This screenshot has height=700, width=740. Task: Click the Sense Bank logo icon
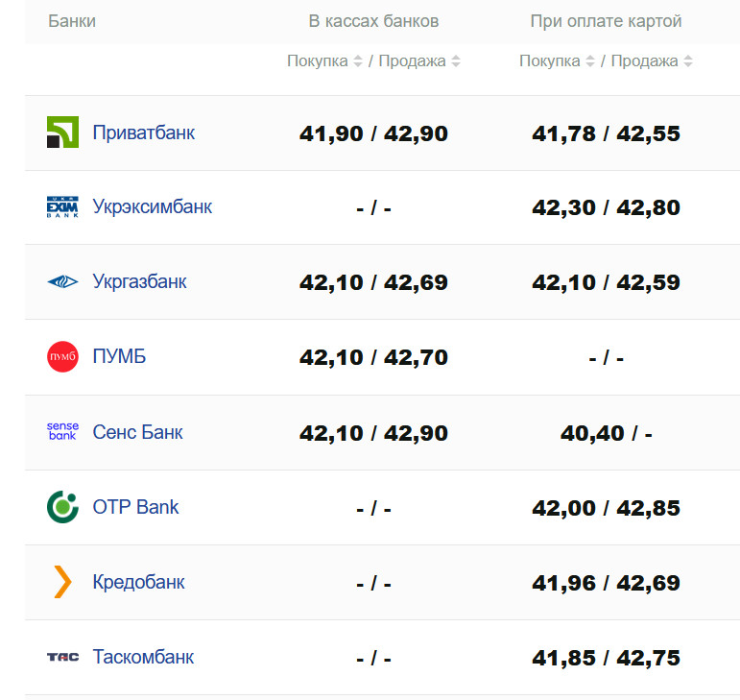[62, 432]
